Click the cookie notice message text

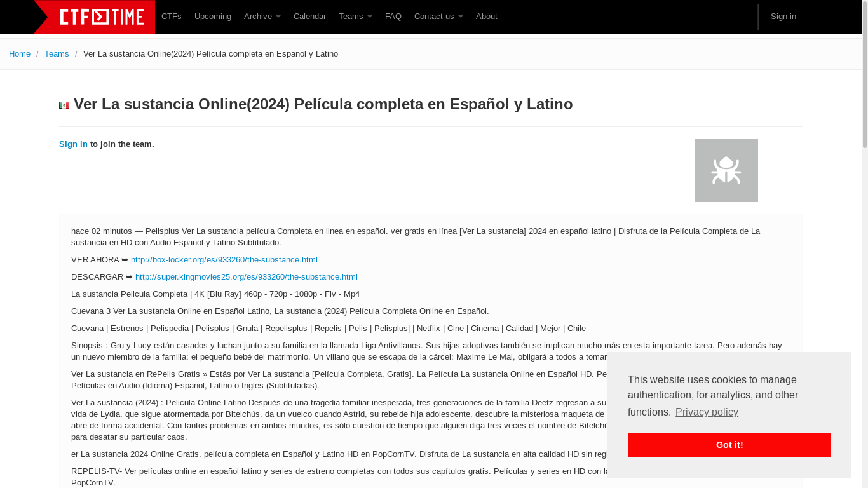coord(713,396)
